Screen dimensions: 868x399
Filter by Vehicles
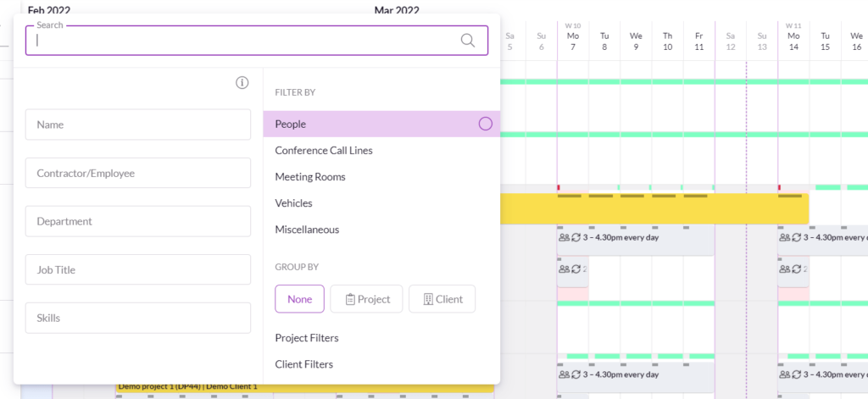294,203
